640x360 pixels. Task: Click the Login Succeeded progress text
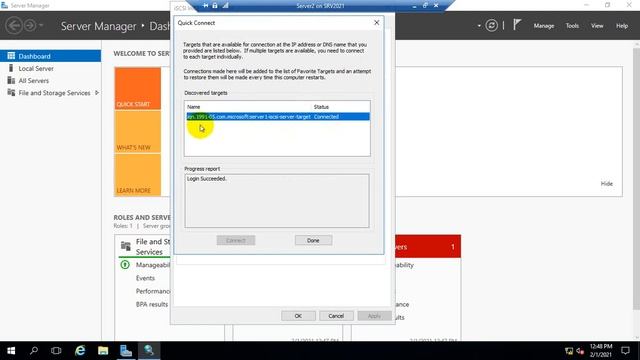click(x=207, y=179)
